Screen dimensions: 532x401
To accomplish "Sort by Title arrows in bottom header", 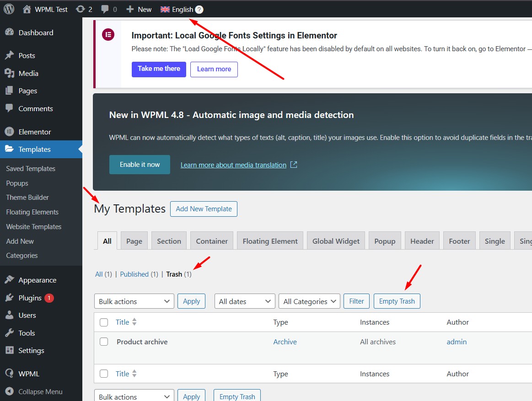I will [x=134, y=374].
